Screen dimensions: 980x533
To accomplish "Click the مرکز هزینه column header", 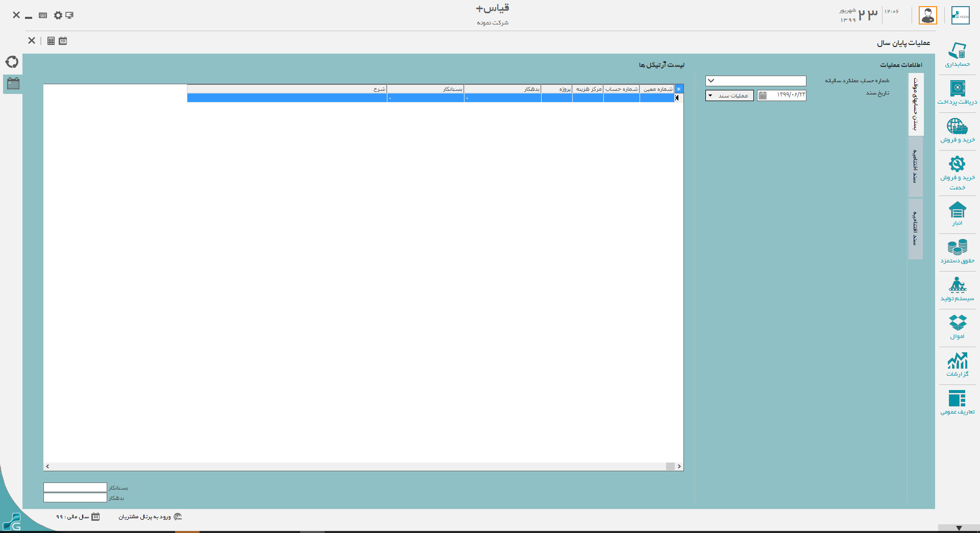I will pos(588,89).
